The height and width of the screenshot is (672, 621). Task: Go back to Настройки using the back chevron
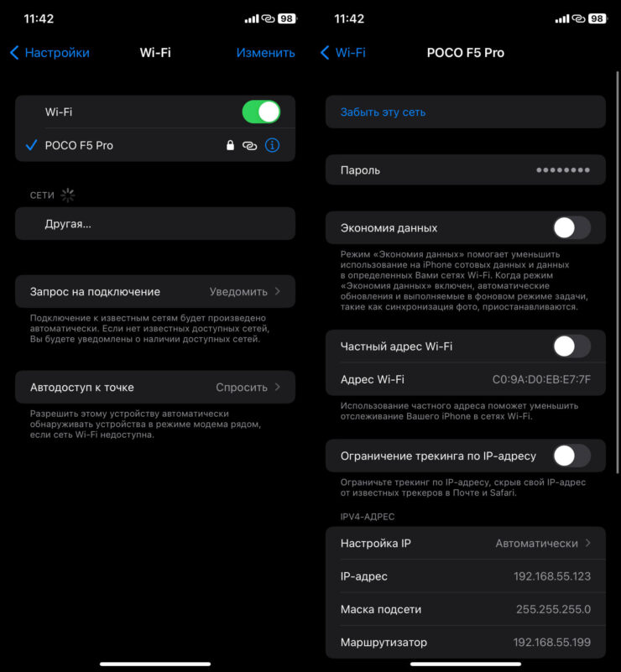[x=14, y=53]
